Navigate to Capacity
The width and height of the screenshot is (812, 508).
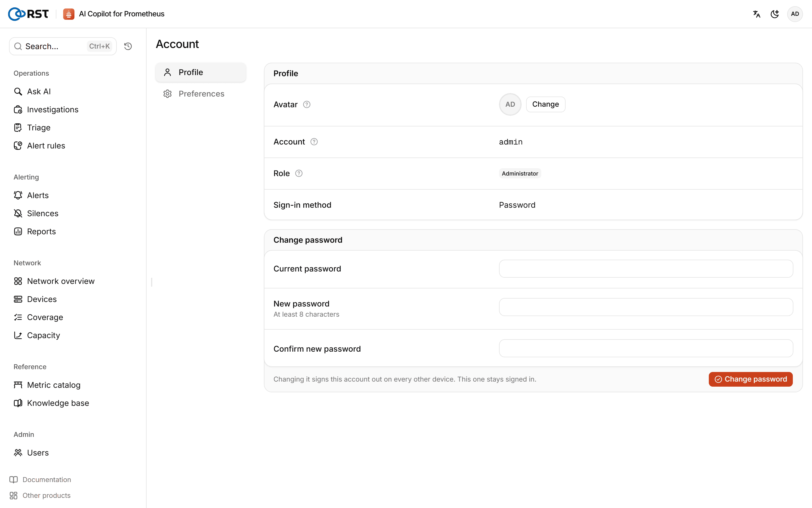[x=44, y=335]
